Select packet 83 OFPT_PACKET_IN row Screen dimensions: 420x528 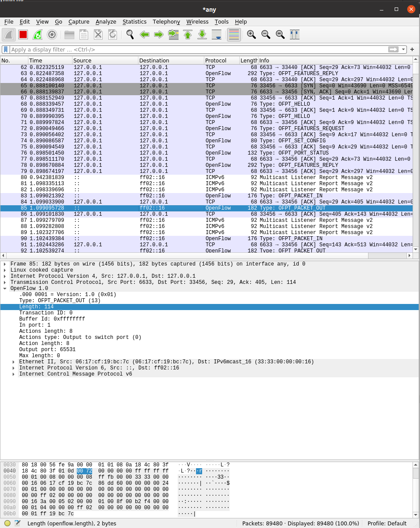tap(207, 196)
